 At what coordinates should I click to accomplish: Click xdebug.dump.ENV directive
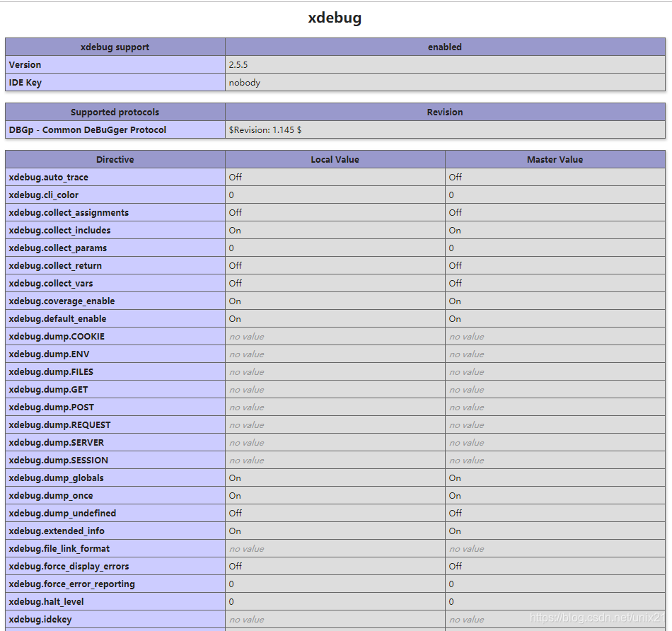point(49,354)
